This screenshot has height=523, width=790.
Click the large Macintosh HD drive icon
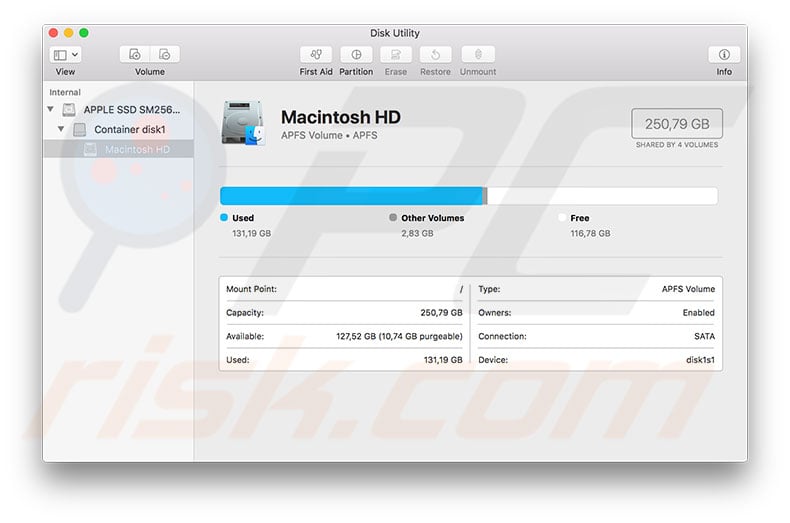tap(243, 123)
